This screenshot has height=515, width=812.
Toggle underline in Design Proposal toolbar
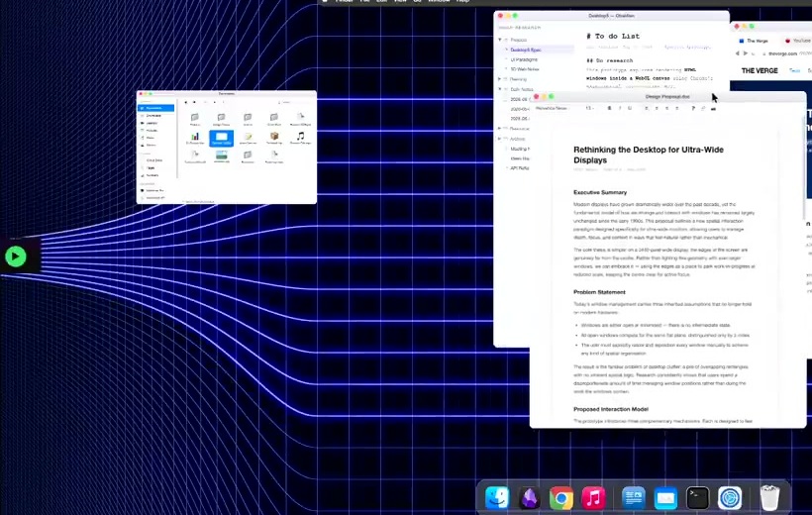630,108
